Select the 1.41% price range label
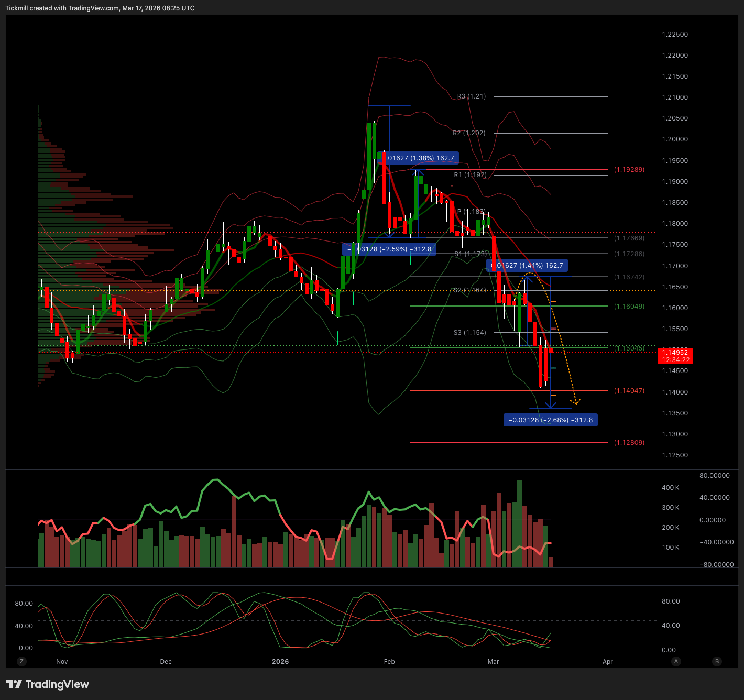The width and height of the screenshot is (744, 700). [528, 266]
